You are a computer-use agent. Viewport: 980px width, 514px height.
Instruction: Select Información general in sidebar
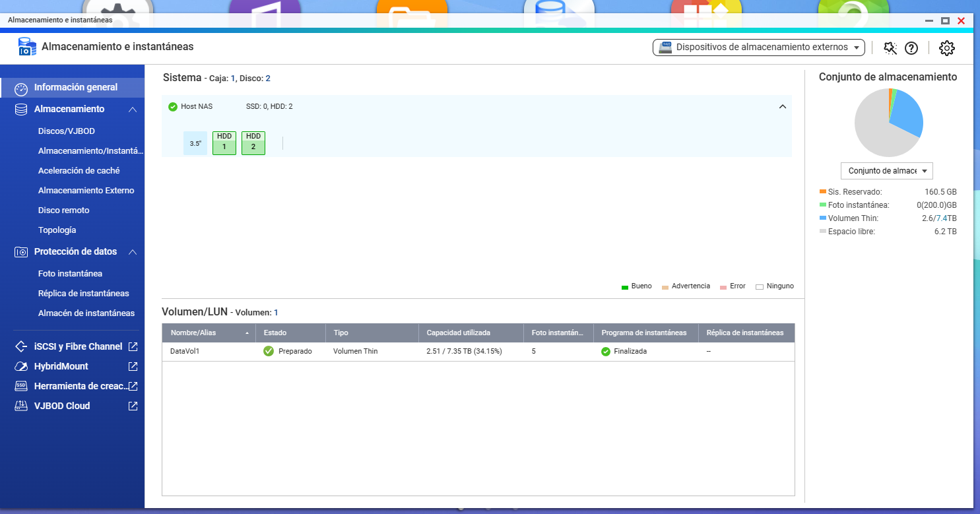point(75,87)
